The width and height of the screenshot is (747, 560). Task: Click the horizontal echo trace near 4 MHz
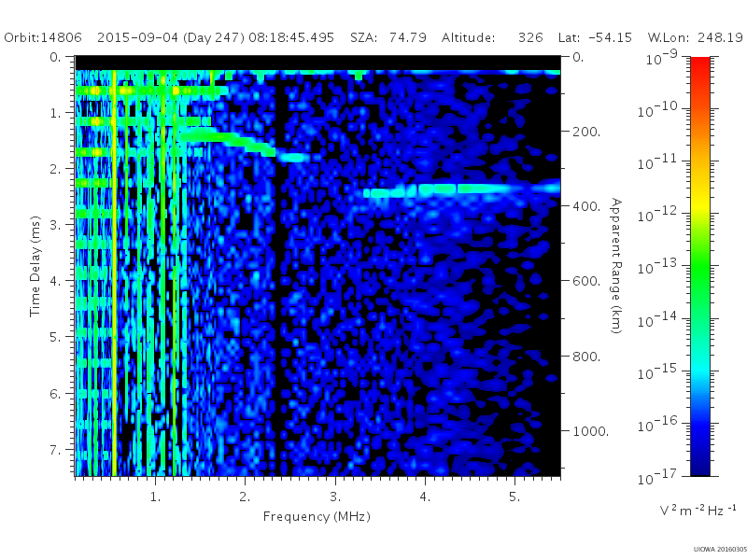(461, 190)
